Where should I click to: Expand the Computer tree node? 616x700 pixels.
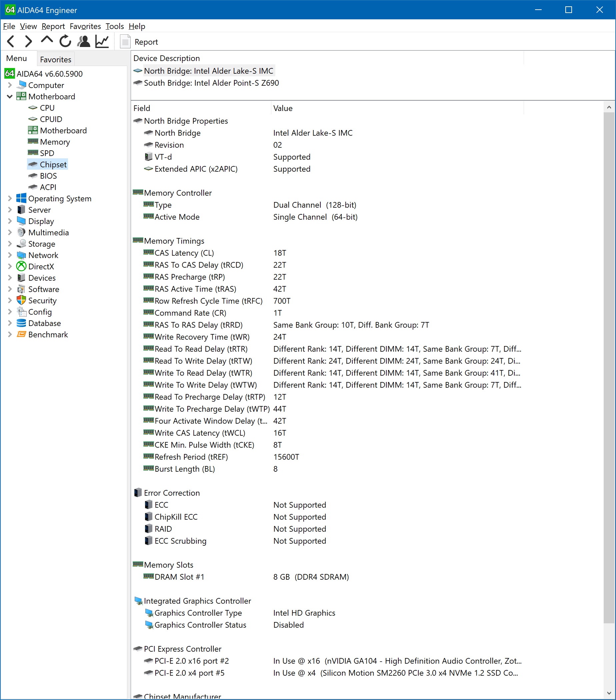(x=10, y=85)
